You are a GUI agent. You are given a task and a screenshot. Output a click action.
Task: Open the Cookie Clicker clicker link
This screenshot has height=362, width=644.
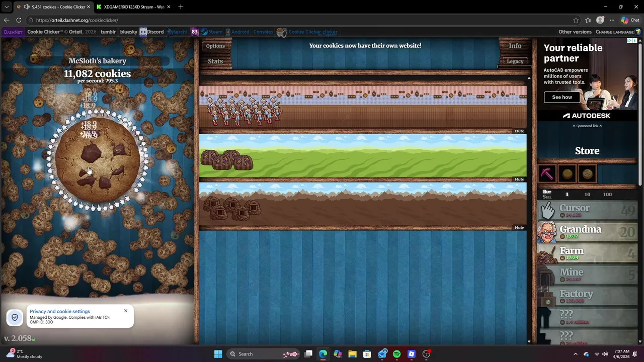point(307,32)
